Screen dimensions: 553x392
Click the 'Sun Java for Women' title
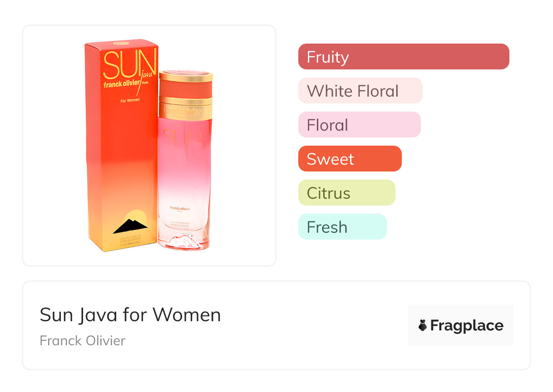point(130,315)
